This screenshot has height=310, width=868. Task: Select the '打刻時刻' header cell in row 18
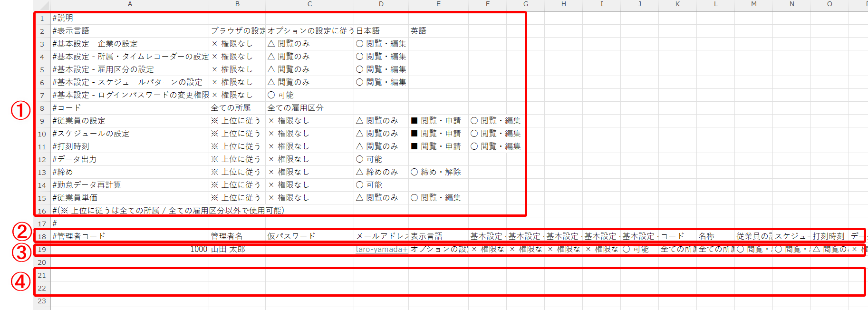click(x=829, y=236)
